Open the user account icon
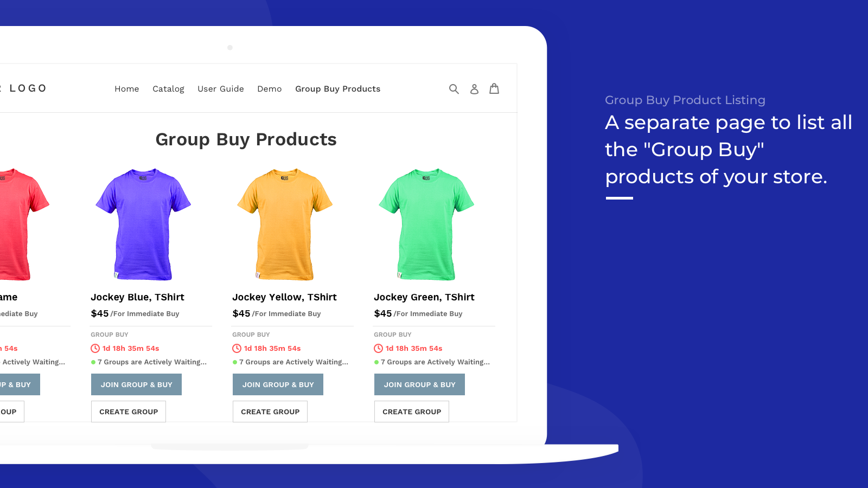The image size is (868, 488). [x=474, y=89]
